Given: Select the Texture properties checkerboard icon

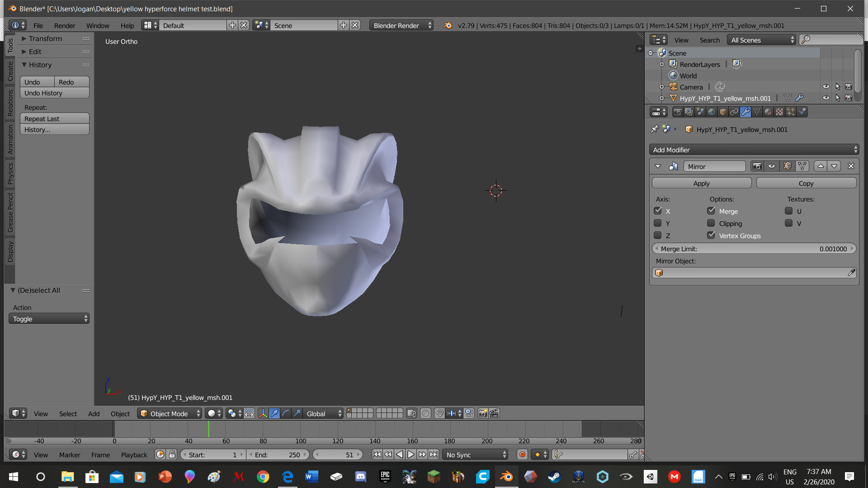Looking at the screenshot, I should tap(779, 112).
